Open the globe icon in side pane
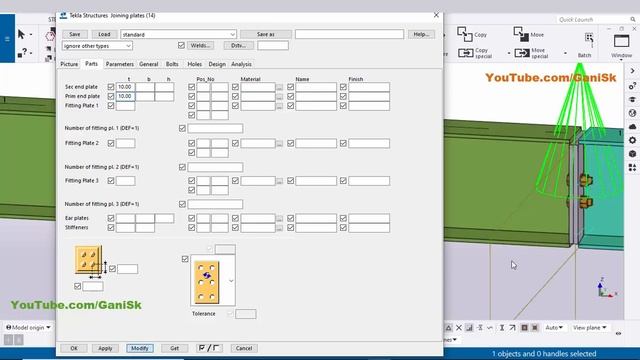The image size is (640, 360). [x=632, y=113]
